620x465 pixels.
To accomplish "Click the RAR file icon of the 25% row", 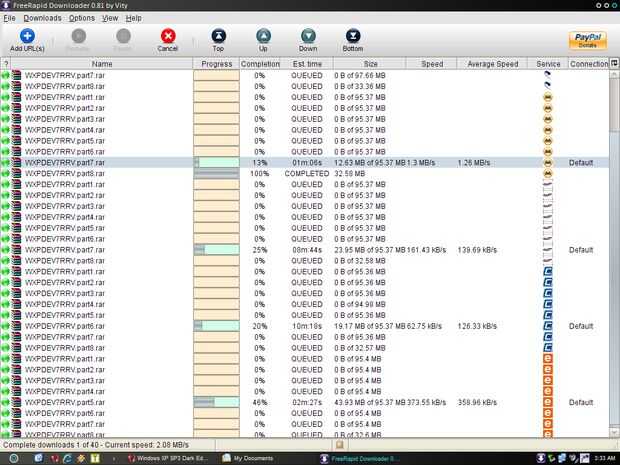I will (x=16, y=250).
